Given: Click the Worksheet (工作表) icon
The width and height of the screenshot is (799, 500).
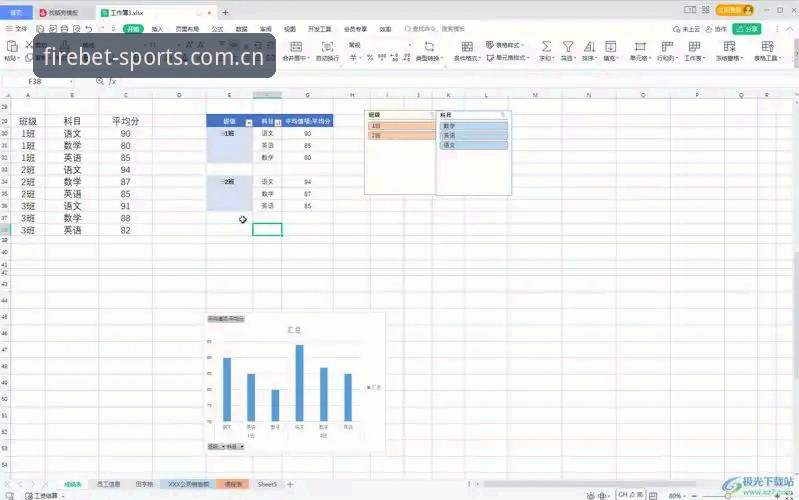Looking at the screenshot, I should pos(694,46).
